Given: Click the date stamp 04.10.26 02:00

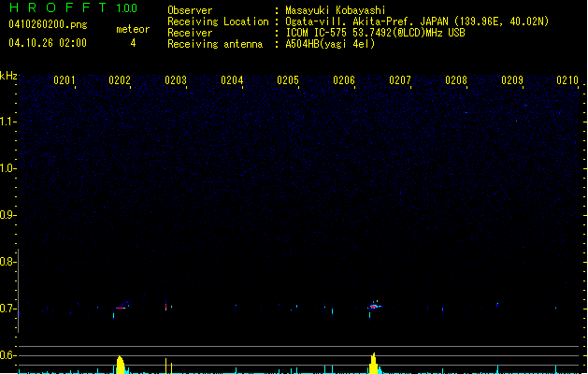Looking at the screenshot, I should click(x=48, y=43).
